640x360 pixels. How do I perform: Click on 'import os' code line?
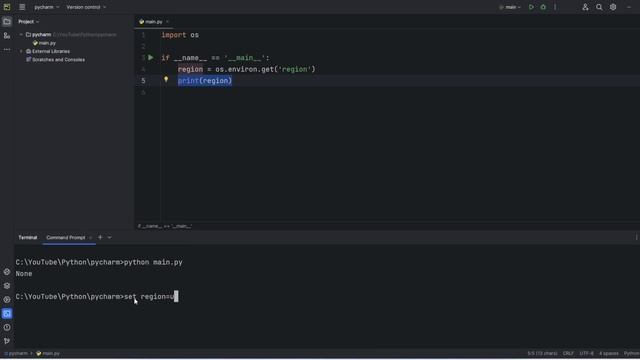(180, 35)
